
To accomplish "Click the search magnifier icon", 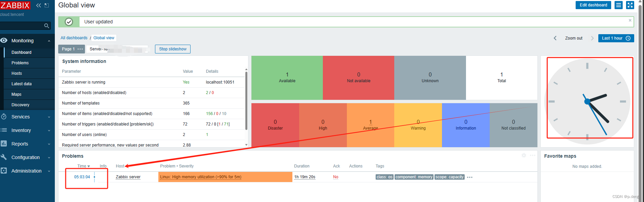I will pos(47,26).
